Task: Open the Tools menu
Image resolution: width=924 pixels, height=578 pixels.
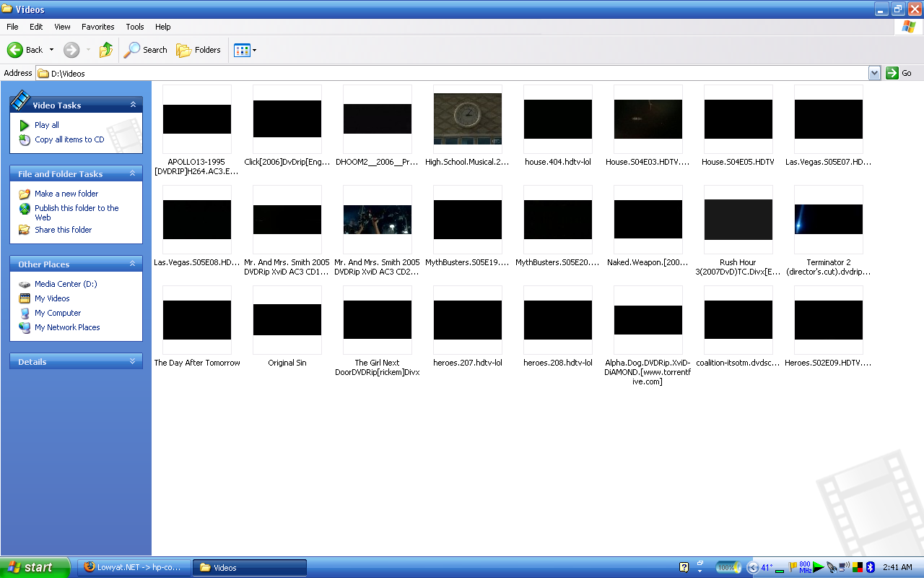Action: click(135, 27)
